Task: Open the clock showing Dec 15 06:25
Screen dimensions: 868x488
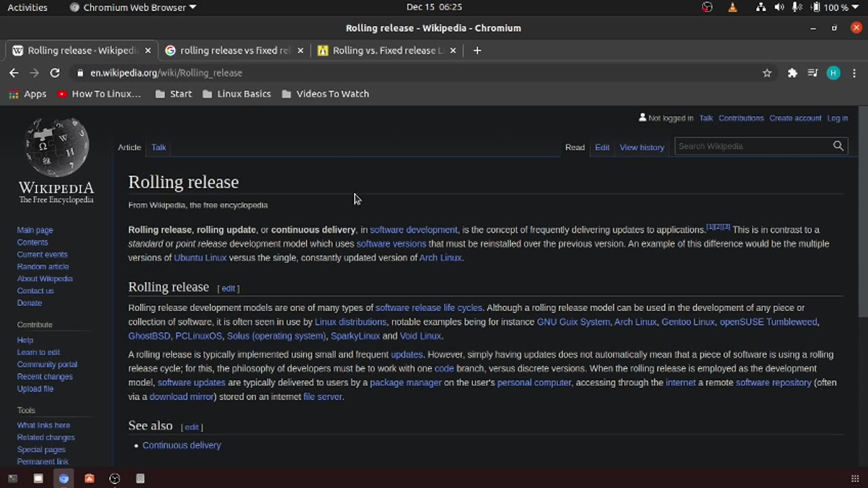Action: pos(434,7)
